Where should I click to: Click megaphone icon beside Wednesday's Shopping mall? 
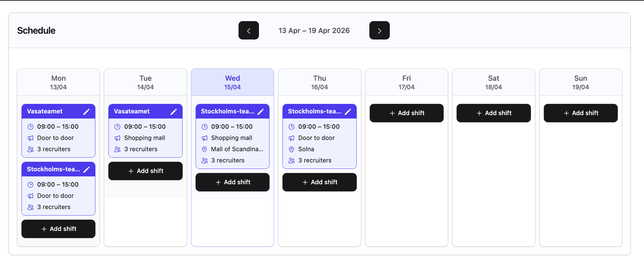coord(204,138)
